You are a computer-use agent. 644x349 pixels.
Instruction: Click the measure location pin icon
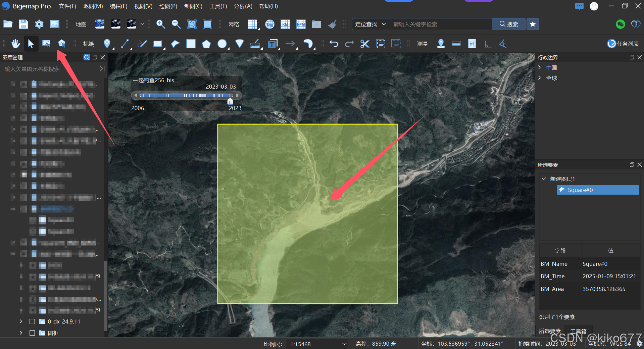click(441, 44)
